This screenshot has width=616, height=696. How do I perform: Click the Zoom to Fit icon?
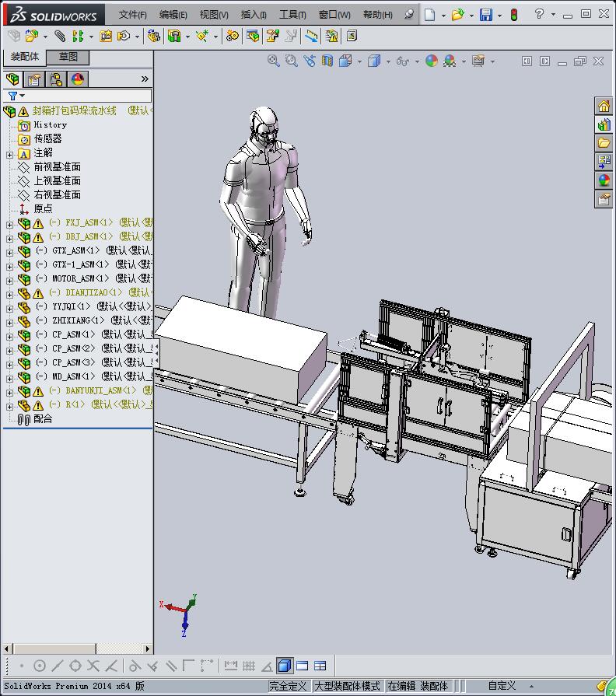[274, 61]
